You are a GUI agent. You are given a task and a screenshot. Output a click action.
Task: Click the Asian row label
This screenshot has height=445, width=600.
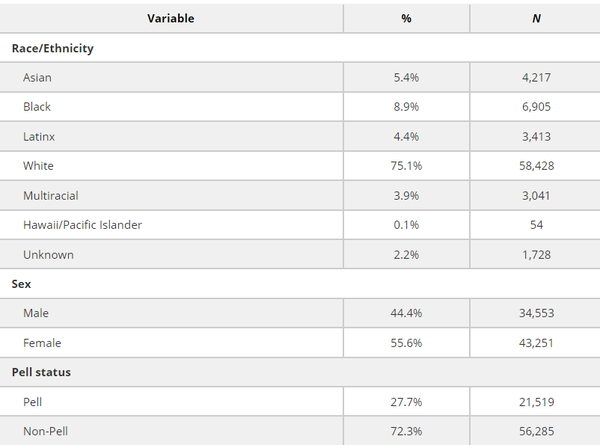point(38,77)
